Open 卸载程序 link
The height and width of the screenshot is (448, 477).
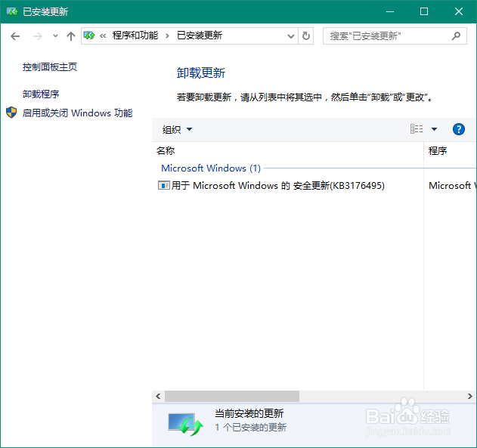(41, 94)
